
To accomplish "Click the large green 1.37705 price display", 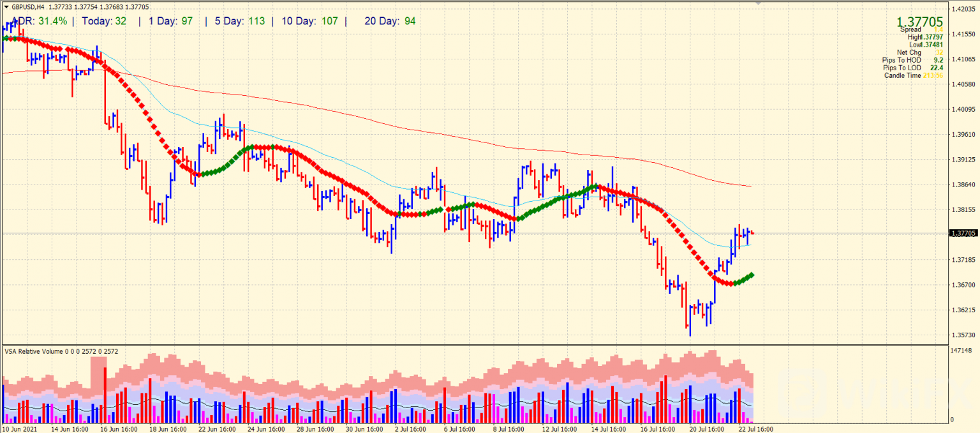I will (x=920, y=22).
